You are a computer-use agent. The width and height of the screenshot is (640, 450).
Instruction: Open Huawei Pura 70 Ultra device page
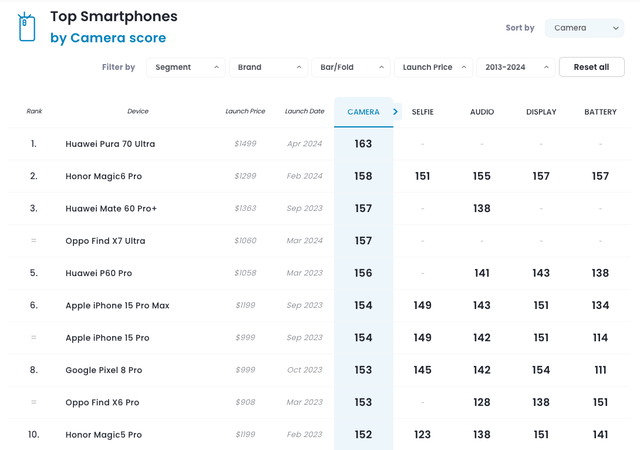110,144
